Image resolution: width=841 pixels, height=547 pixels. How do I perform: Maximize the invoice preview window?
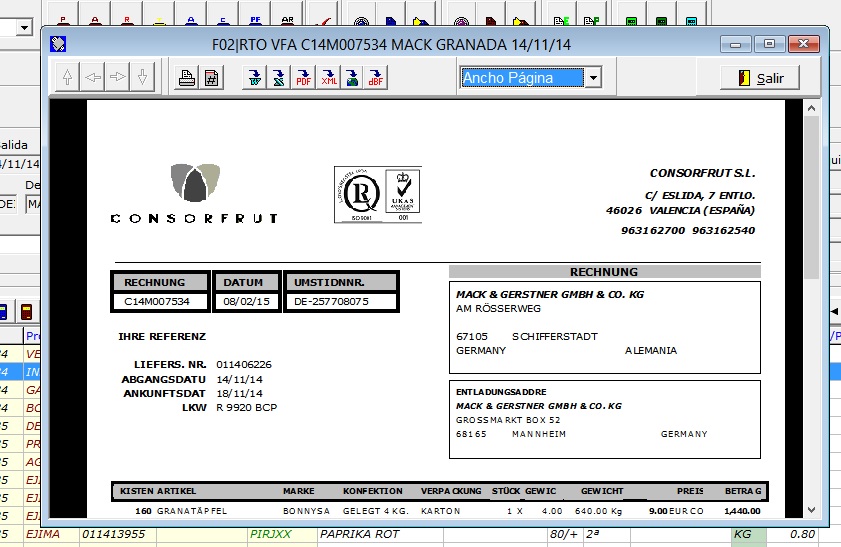tap(768, 44)
